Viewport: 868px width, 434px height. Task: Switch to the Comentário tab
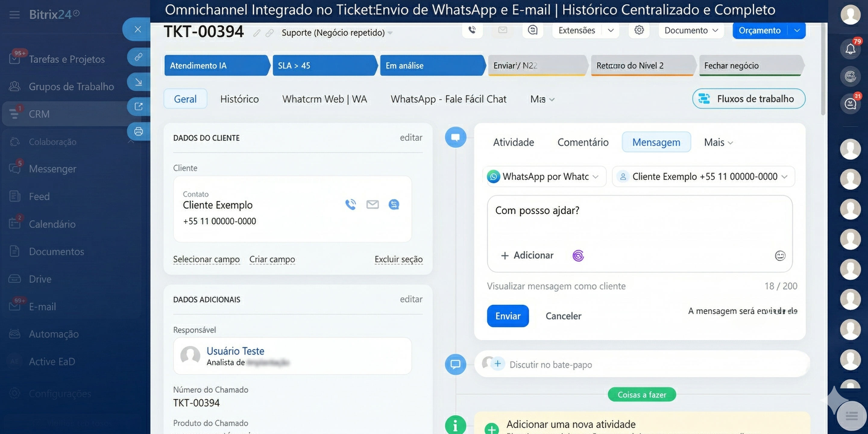[583, 143]
